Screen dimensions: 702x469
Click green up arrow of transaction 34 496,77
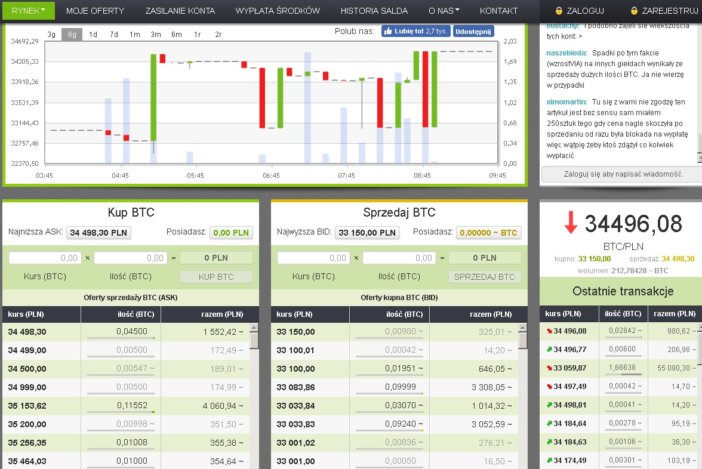pos(549,350)
